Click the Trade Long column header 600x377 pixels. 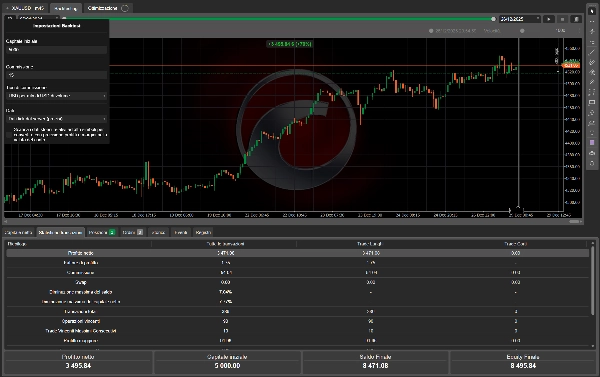(369, 244)
